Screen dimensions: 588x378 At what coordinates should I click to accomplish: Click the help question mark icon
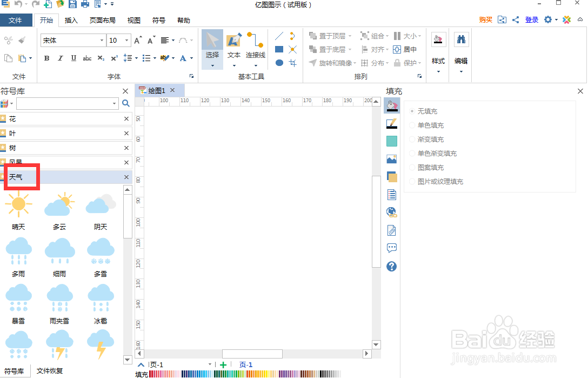click(391, 266)
